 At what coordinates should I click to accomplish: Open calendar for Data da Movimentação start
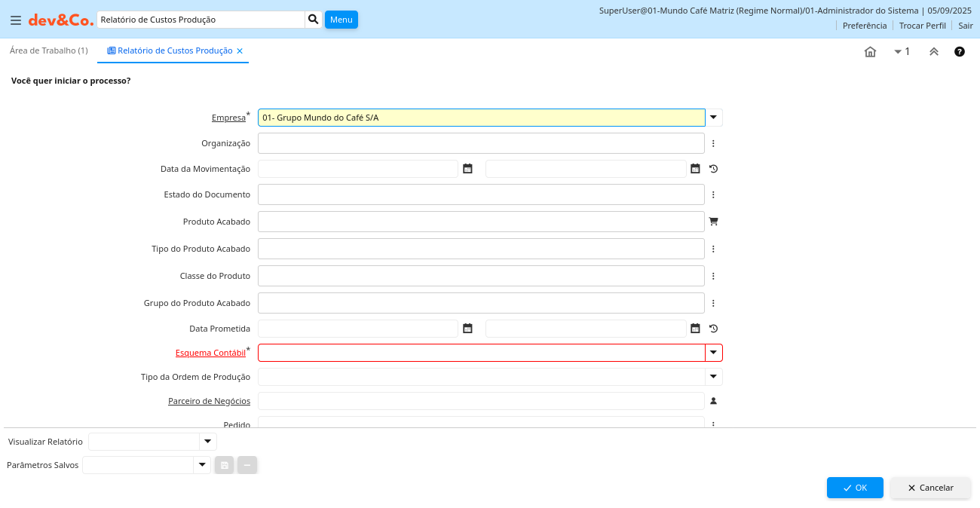pos(467,169)
